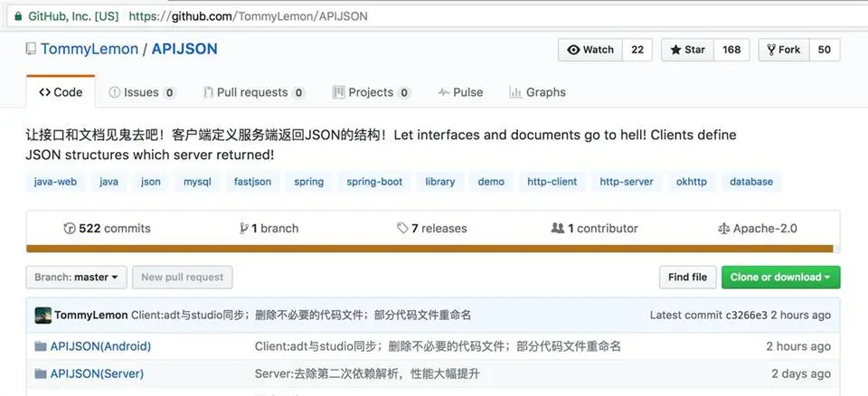Click the Find file button

(687, 277)
